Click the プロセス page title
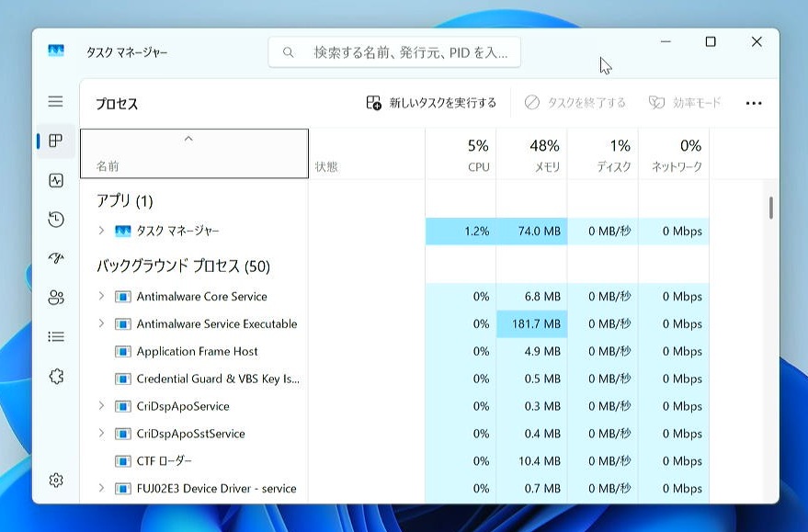 coord(117,104)
